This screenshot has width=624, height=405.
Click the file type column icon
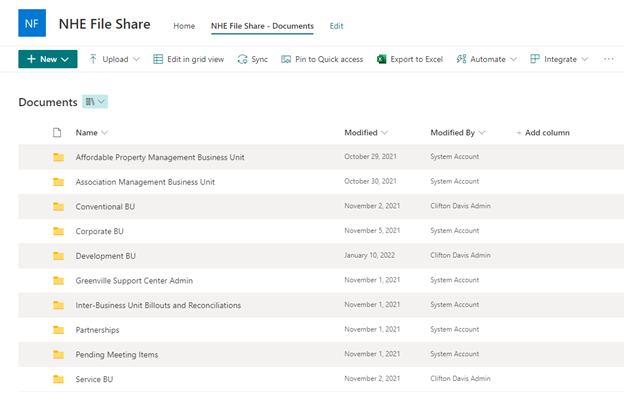[57, 132]
